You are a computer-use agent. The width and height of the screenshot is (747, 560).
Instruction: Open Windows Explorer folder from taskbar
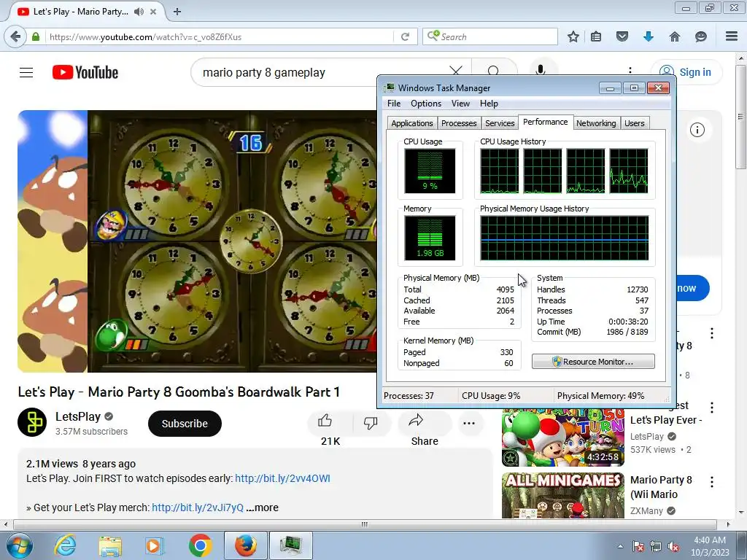pyautogui.click(x=110, y=545)
